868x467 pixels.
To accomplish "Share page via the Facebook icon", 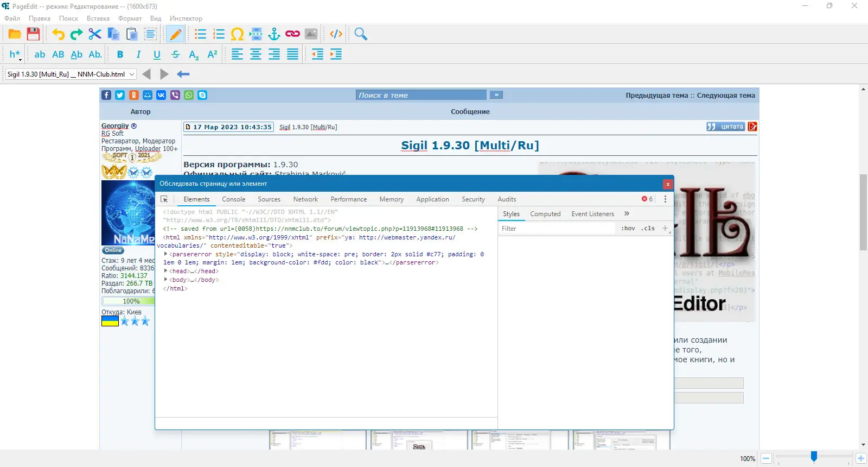I will pos(106,95).
